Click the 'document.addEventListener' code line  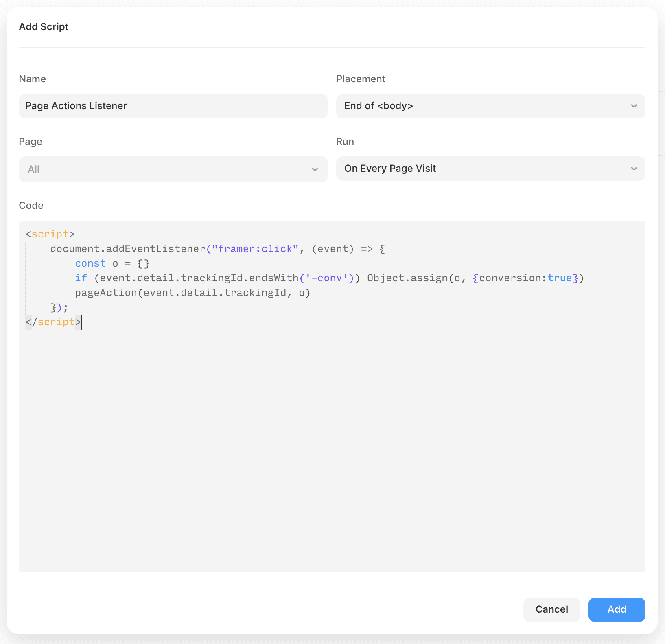pyautogui.click(x=218, y=249)
